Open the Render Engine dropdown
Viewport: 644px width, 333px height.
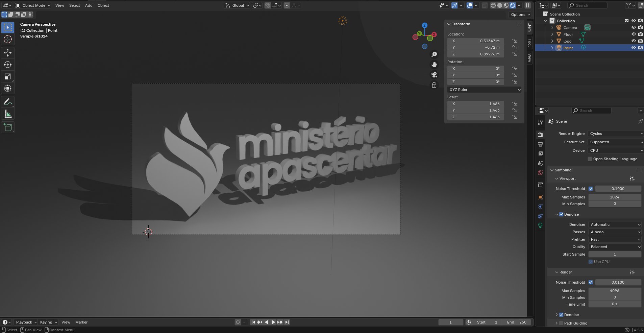pyautogui.click(x=616, y=134)
